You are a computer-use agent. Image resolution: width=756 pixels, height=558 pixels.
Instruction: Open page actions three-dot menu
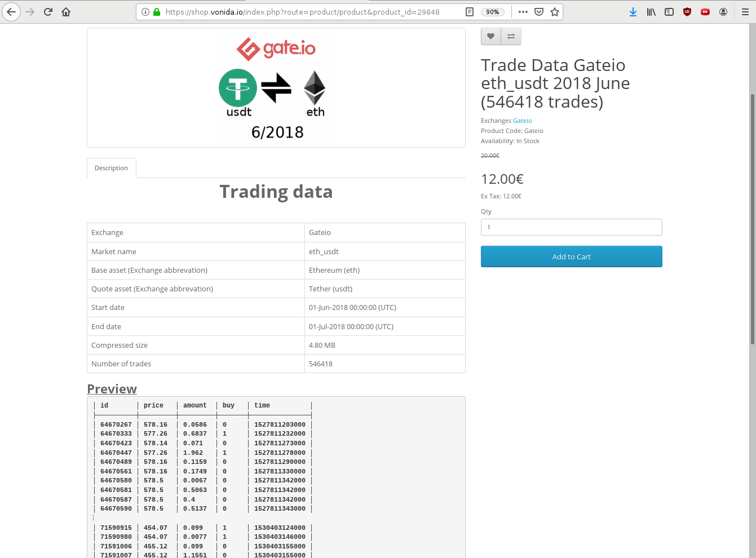click(523, 12)
